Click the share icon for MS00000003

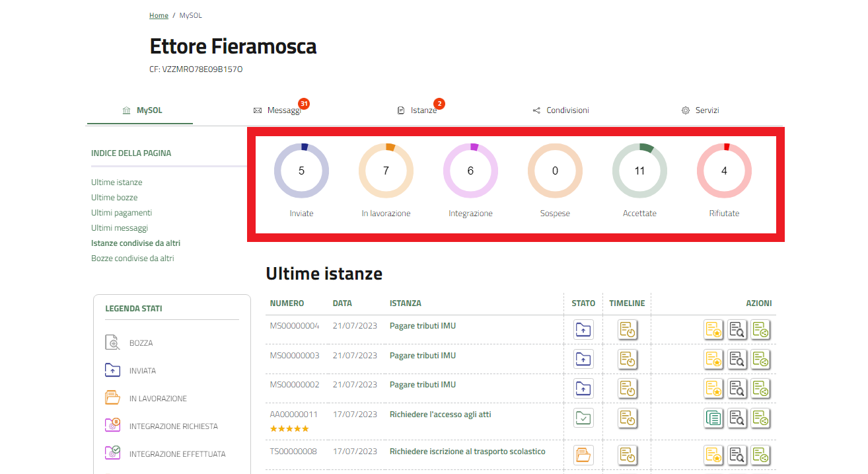coord(760,359)
